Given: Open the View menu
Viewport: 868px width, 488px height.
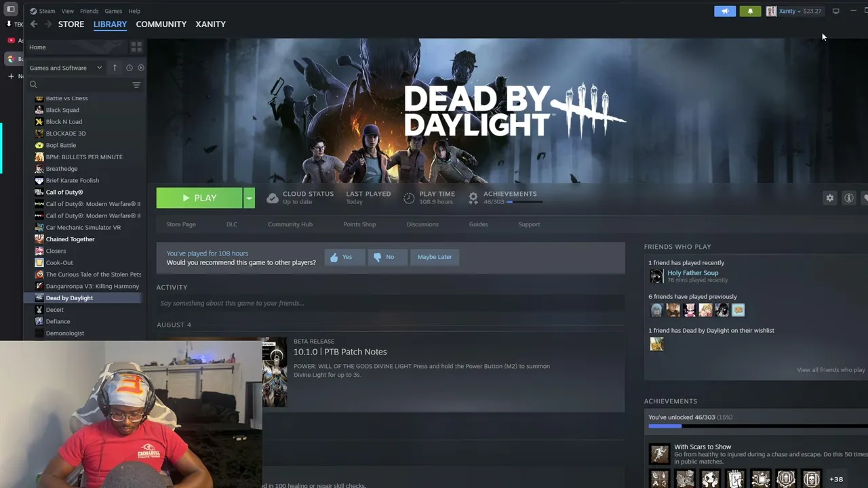Looking at the screenshot, I should click(68, 11).
